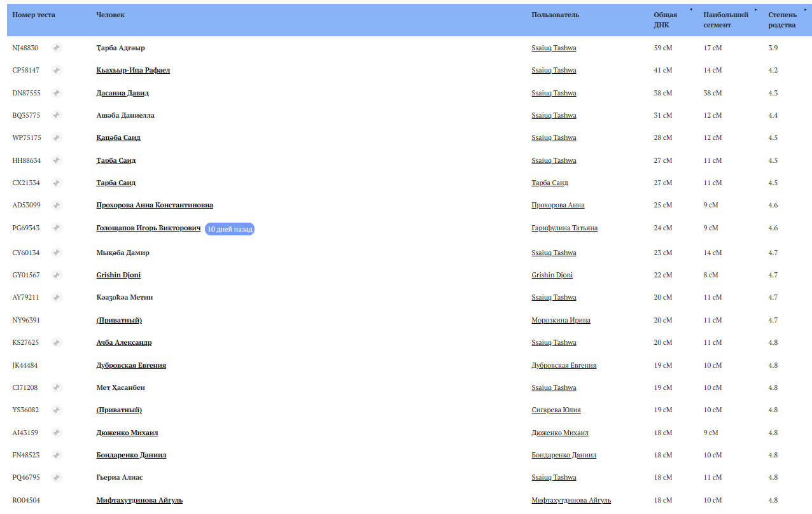Image resolution: width=812 pixels, height=514 pixels.
Task: Click the sort arrow on Наибольший сегмент column
Action: (756, 10)
